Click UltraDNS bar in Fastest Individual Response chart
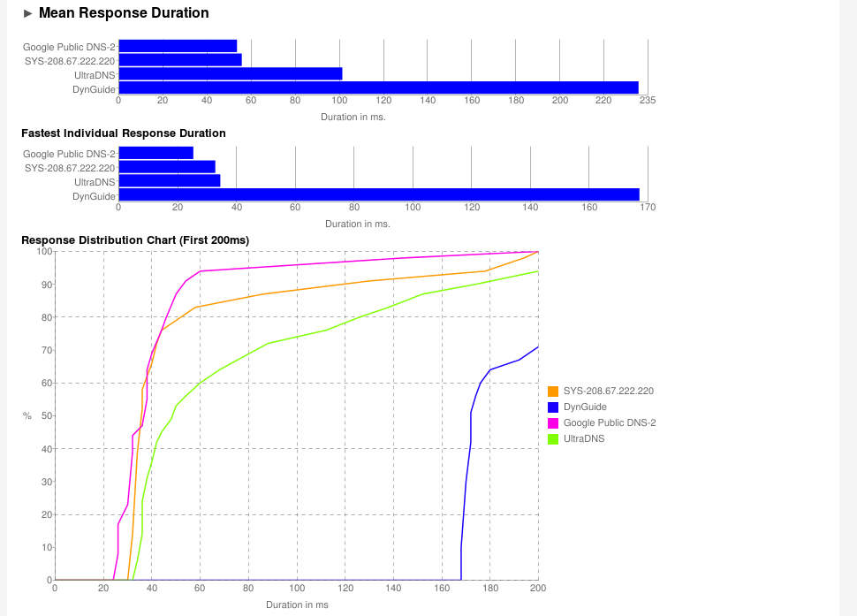The image size is (857, 616). (x=169, y=181)
